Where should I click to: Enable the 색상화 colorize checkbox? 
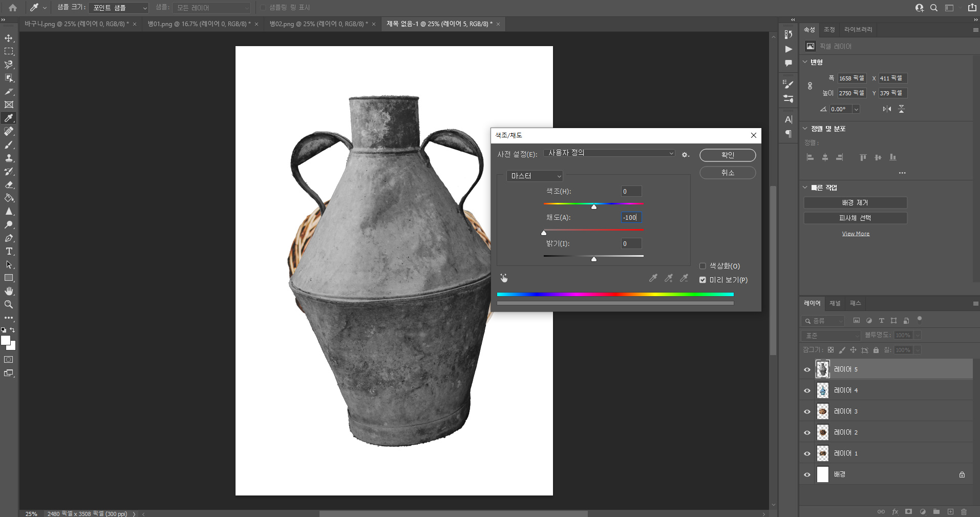coord(702,266)
